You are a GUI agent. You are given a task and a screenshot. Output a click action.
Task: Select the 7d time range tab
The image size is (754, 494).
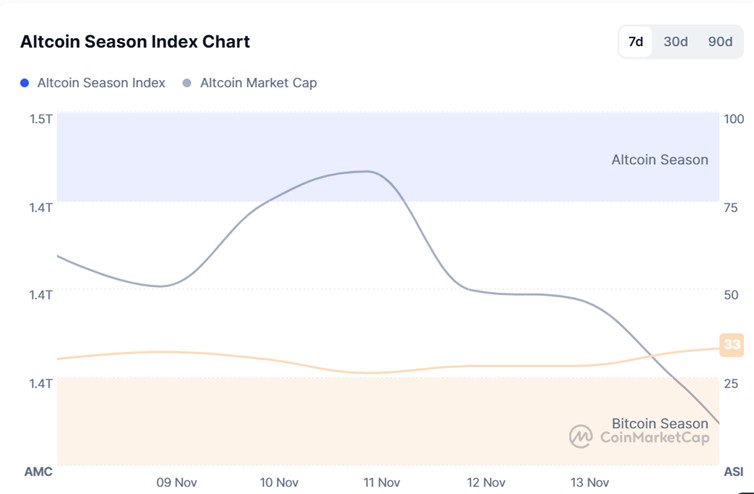pos(635,42)
